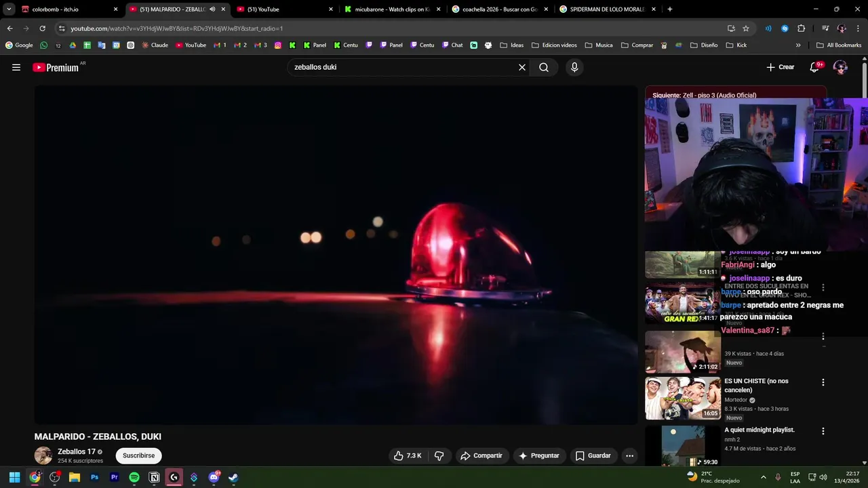
Task: Save video with Guardar
Action: tap(593, 455)
